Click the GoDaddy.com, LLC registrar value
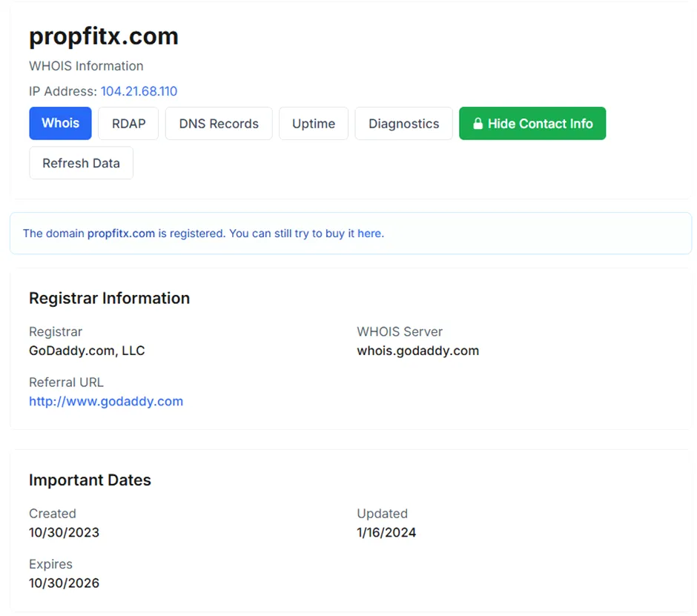697x616 pixels. [x=87, y=351]
